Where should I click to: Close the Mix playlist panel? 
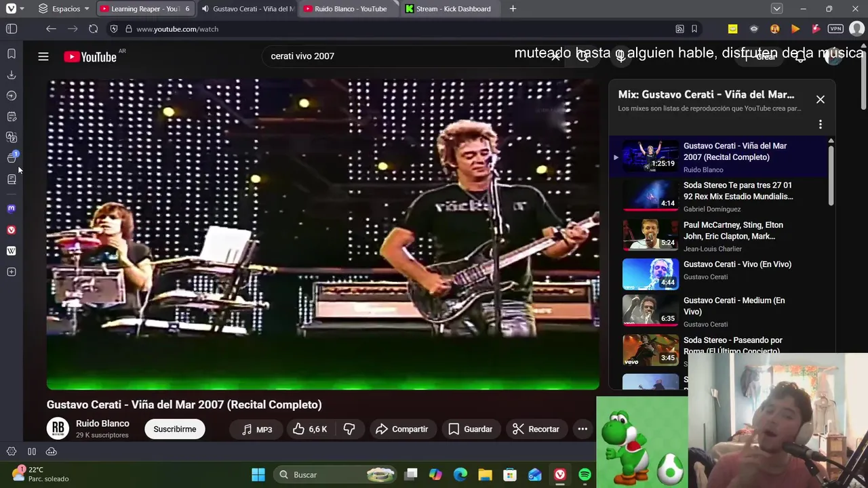pos(821,100)
